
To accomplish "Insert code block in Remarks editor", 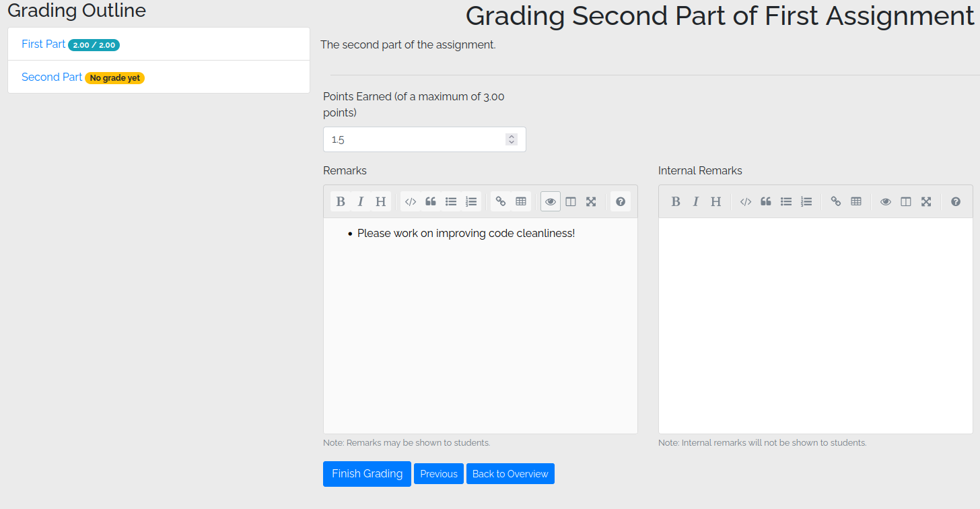I will [411, 201].
